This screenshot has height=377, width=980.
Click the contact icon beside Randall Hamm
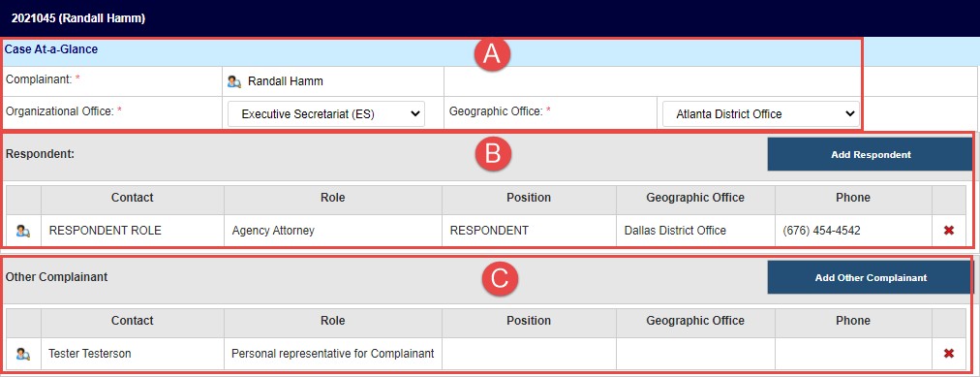tap(234, 81)
